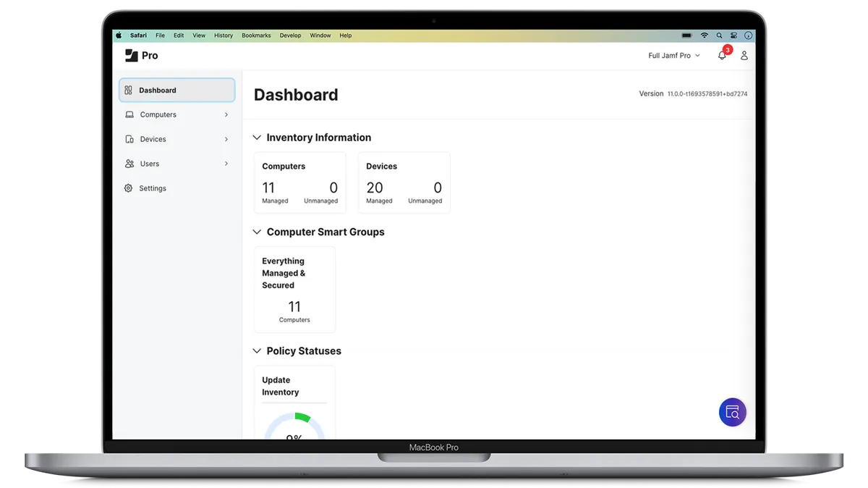Click the floating search help button
868x488 pixels.
(732, 412)
